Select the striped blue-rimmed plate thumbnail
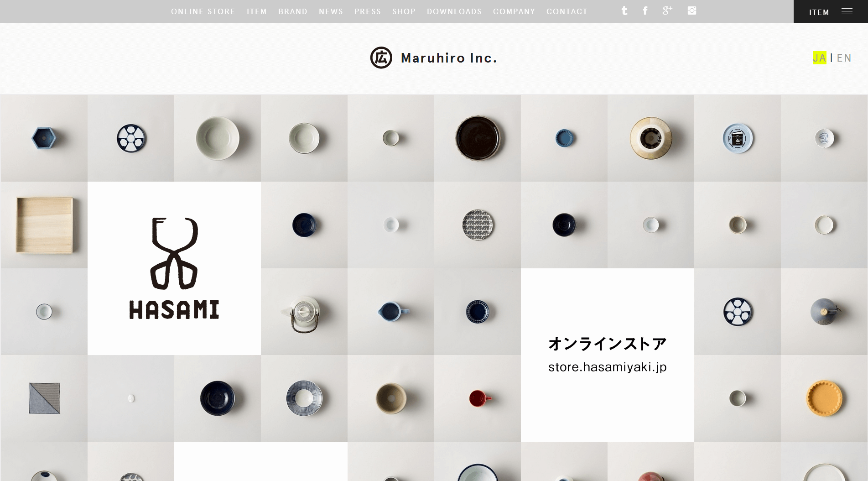This screenshot has height=481, width=868. [x=304, y=398]
